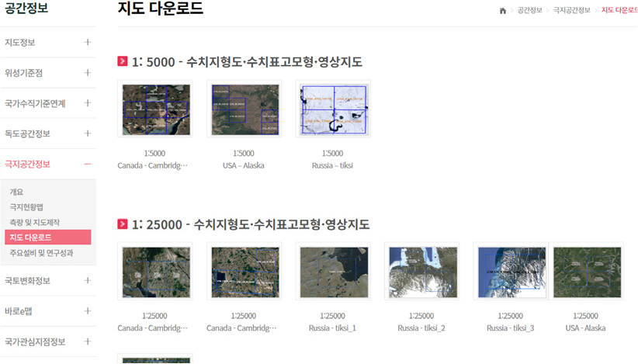Screen dimensions: 638x364
Task: Click 'Russia - tiksi_1' caption text
Action: pyautogui.click(x=332, y=328)
